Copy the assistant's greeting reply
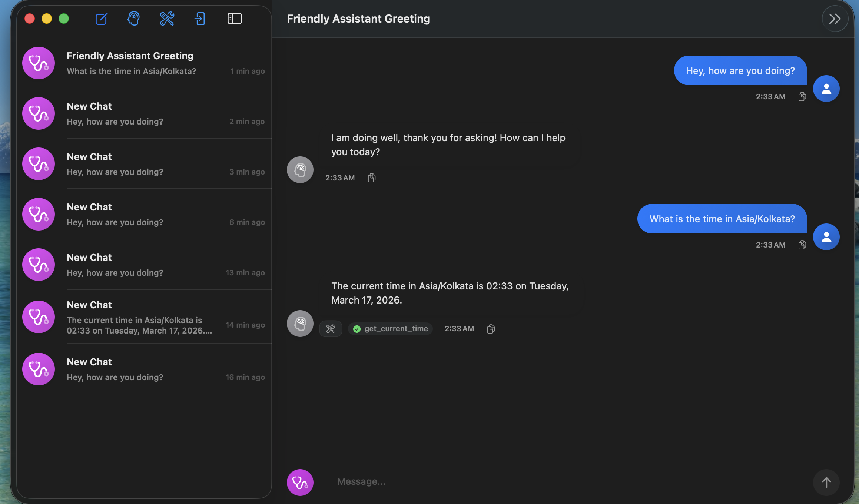 coord(371,178)
